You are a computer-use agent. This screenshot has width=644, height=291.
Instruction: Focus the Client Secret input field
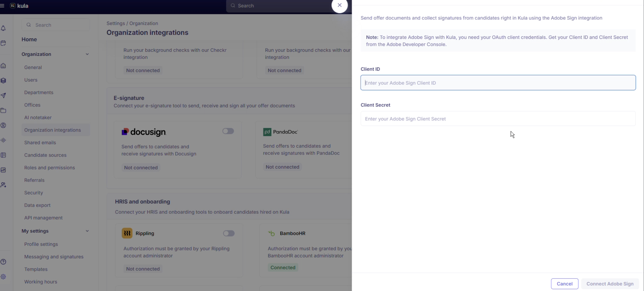(x=498, y=119)
